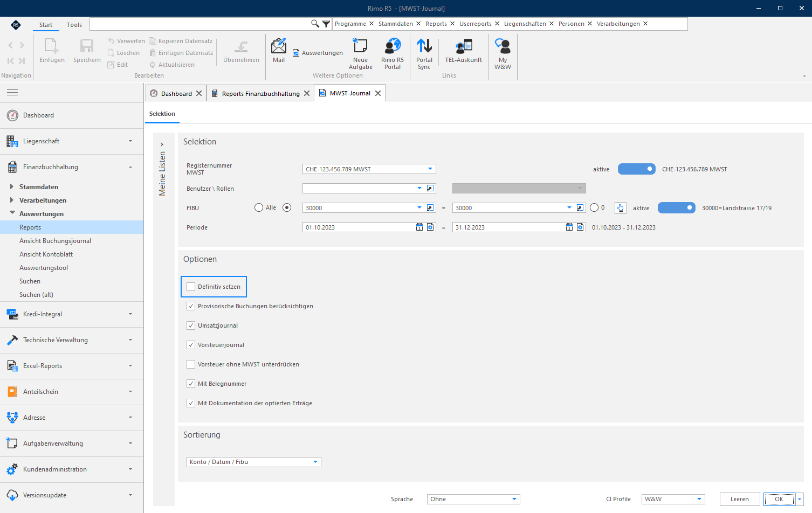The image size is (812, 513).
Task: Switch to the Tools ribbon tab
Action: tap(74, 25)
